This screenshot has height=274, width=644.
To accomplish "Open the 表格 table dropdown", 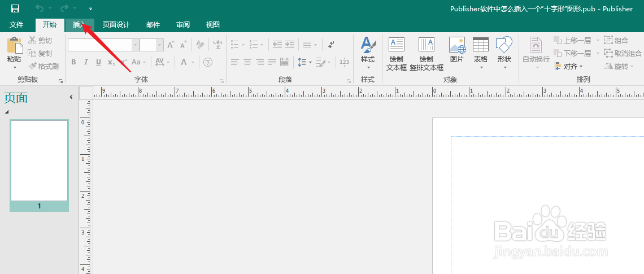I will (x=481, y=54).
